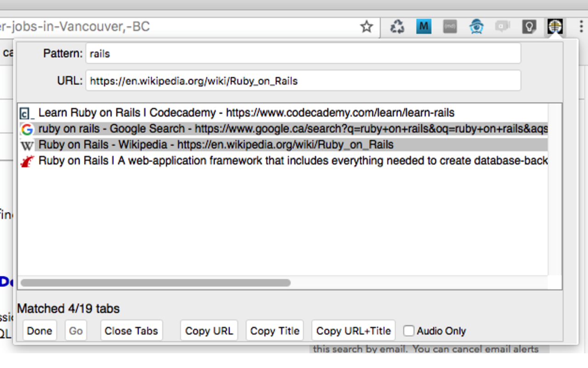Open the Chrome three-dot menu
588x368 pixels.
(581, 27)
